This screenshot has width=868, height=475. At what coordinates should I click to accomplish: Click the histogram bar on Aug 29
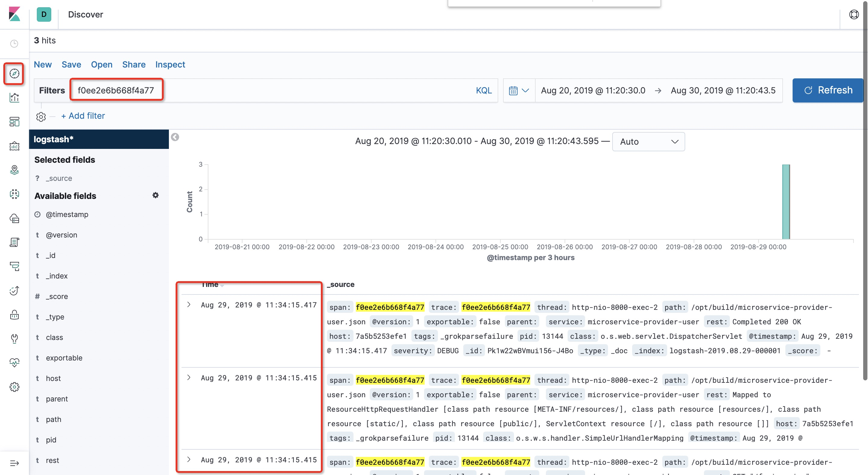tap(786, 202)
